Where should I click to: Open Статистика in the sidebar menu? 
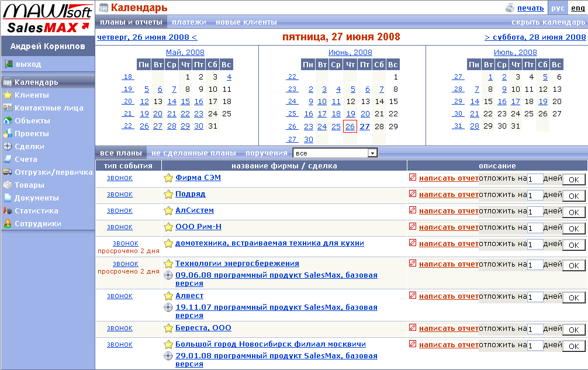point(36,210)
